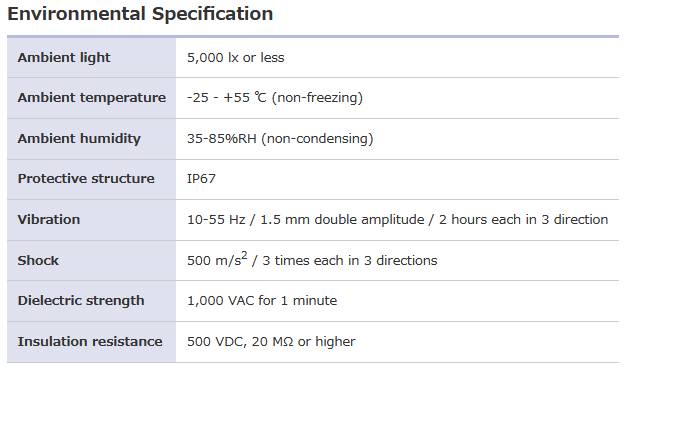Select the Dielectric strength row label
Image resolution: width=700 pixels, height=425 pixels.
click(81, 301)
